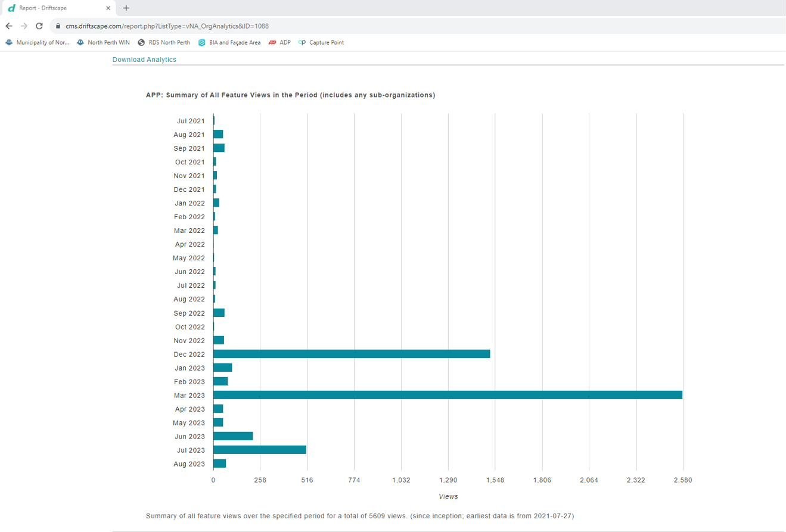Click the 'Views' axis title

click(x=448, y=496)
